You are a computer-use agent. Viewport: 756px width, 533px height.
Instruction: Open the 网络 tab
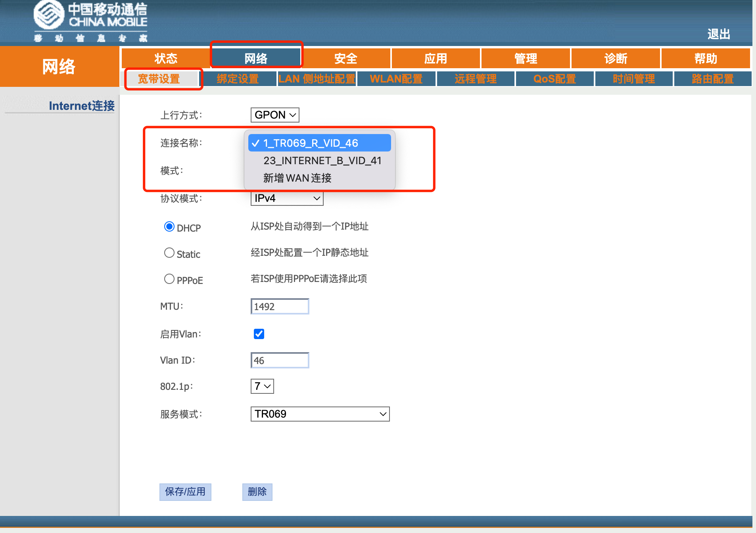[x=256, y=59]
